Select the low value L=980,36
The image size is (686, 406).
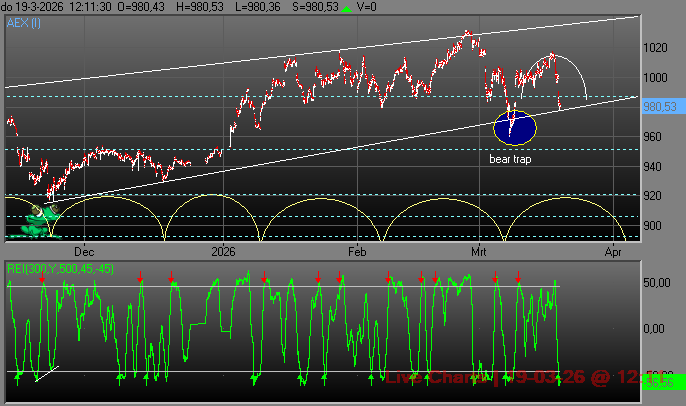point(257,7)
